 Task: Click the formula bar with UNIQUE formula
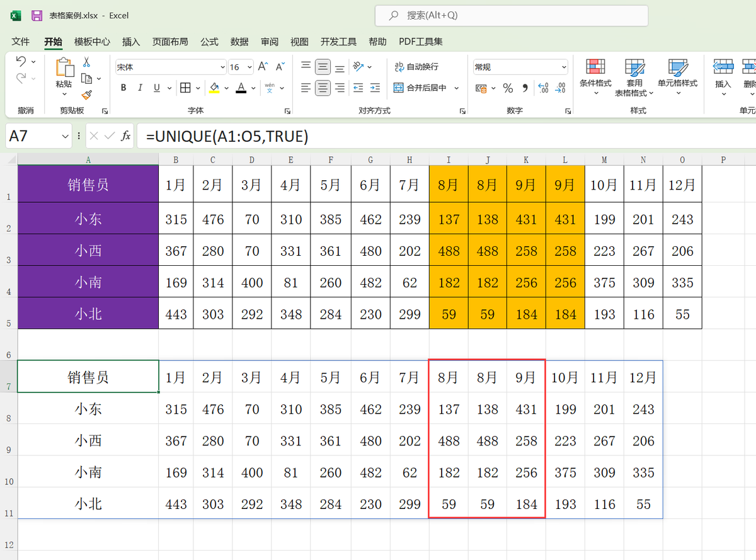tap(446, 136)
